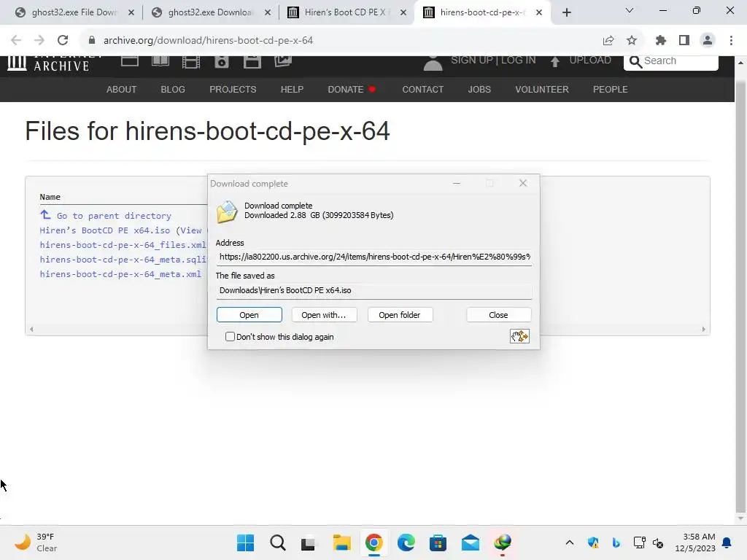Open Chrome extensions puzzle icon

[x=661, y=40]
